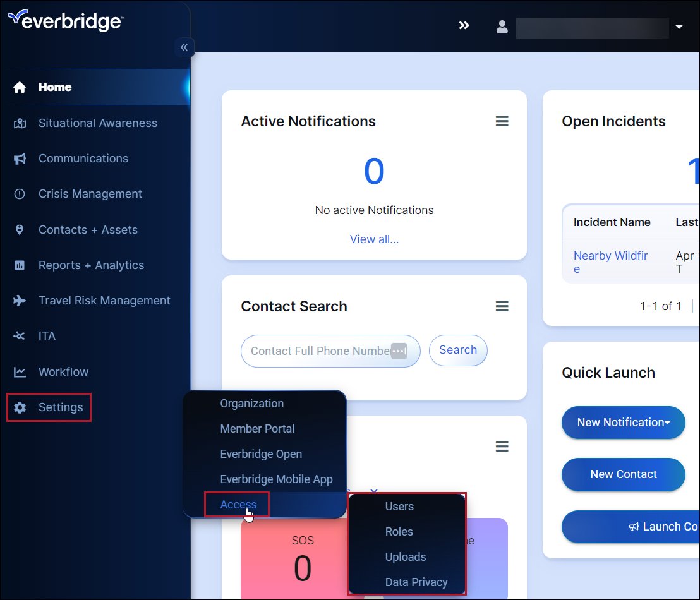Image resolution: width=700 pixels, height=600 pixels.
Task: Select Organization in Settings submenu
Action: [252, 404]
